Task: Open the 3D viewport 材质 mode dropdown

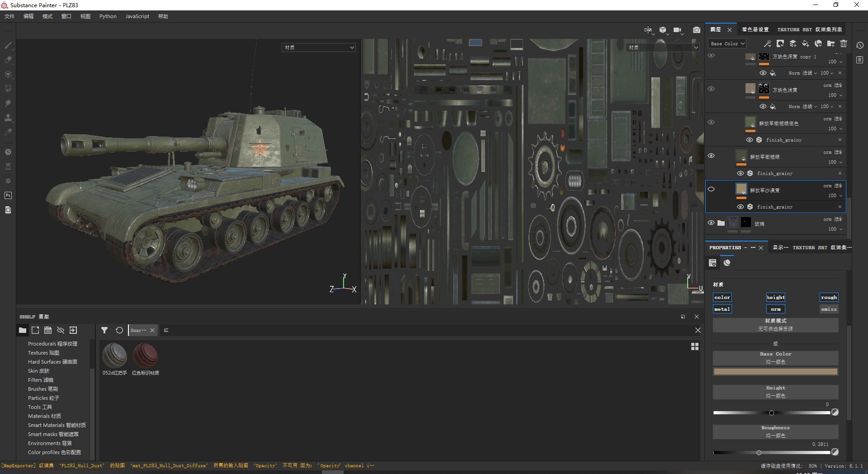Action: pos(319,47)
